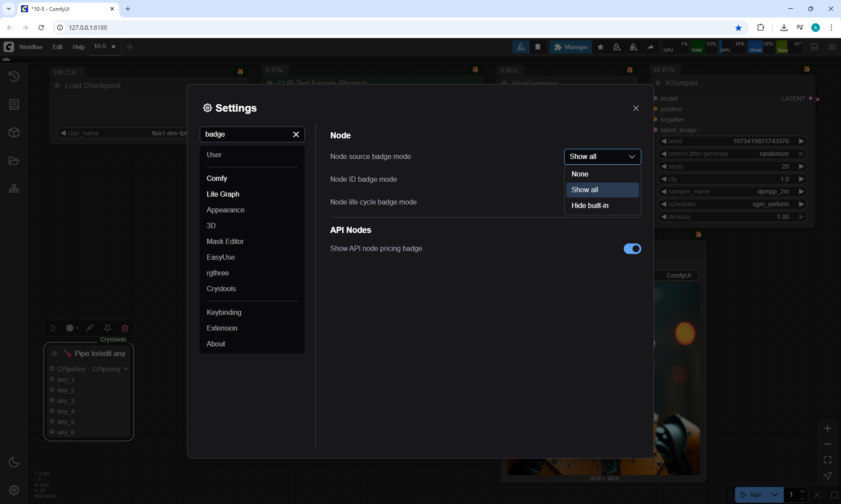Screen dimensions: 841x504
Task: Open the workflows folder sidebar icon
Action: pyautogui.click(x=14, y=161)
